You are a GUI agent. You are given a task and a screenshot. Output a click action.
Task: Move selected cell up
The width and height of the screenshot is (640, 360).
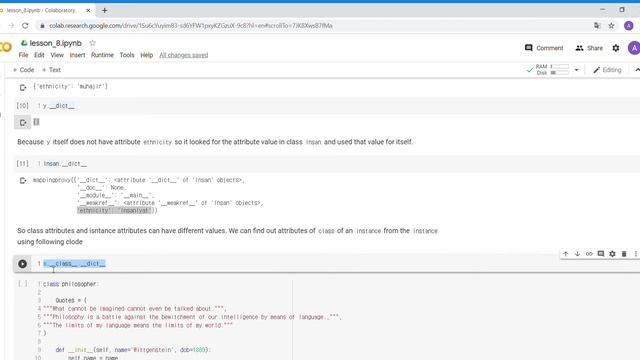pos(565,254)
